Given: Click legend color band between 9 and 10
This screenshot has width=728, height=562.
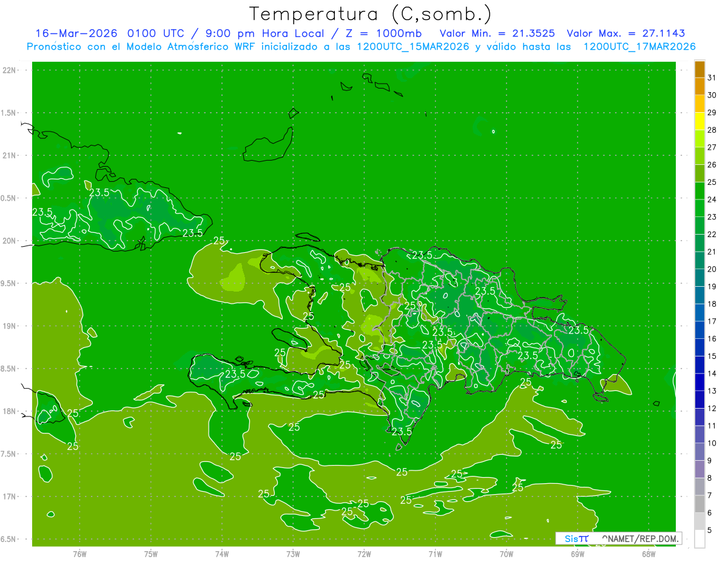Looking at the screenshot, I should tap(699, 452).
